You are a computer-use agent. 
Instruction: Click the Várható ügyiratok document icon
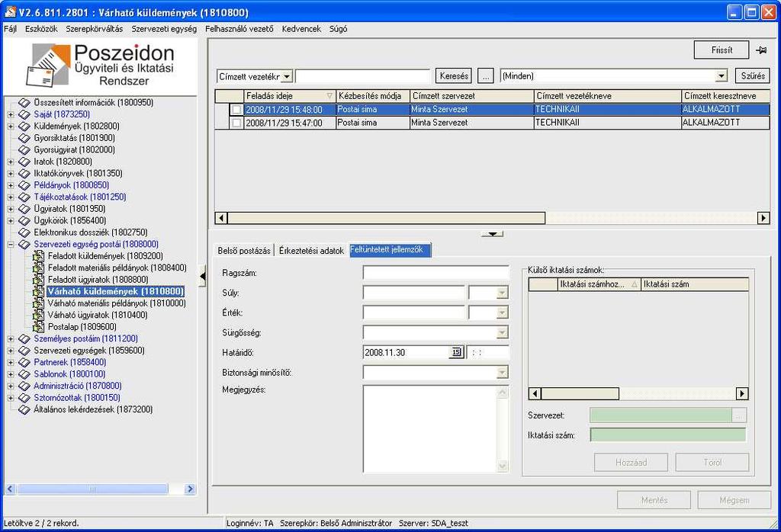pyautogui.click(x=38, y=315)
